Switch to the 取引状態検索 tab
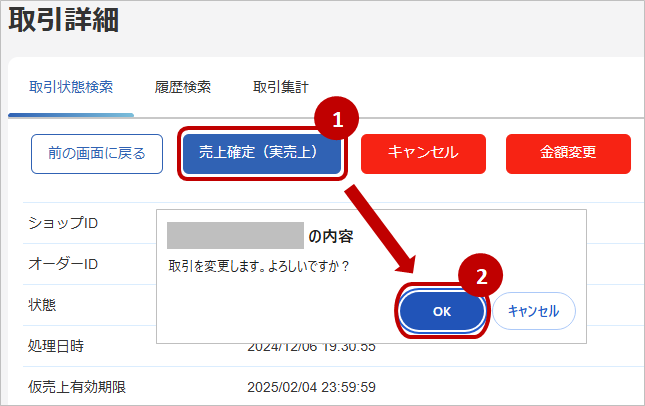This screenshot has width=645, height=406. tap(71, 87)
